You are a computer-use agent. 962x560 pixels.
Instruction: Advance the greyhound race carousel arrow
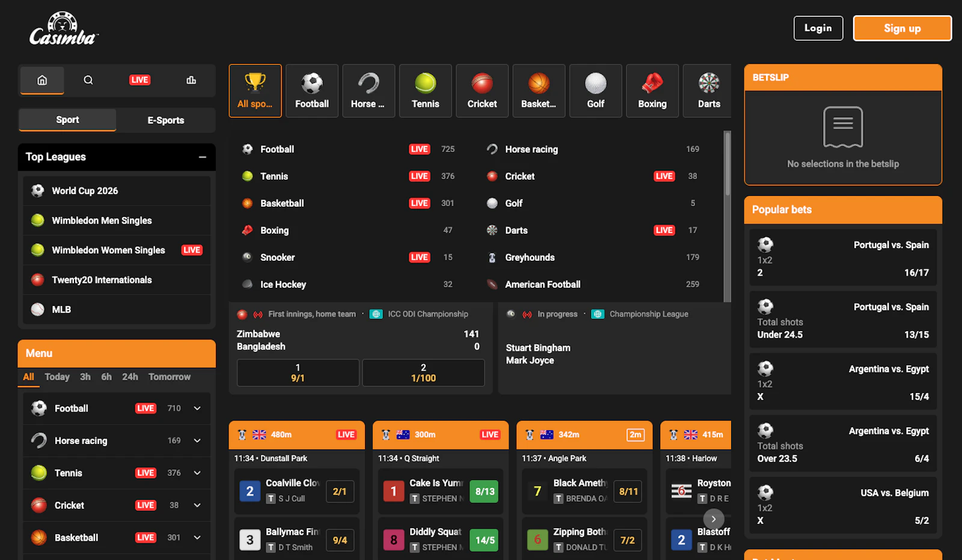714,519
